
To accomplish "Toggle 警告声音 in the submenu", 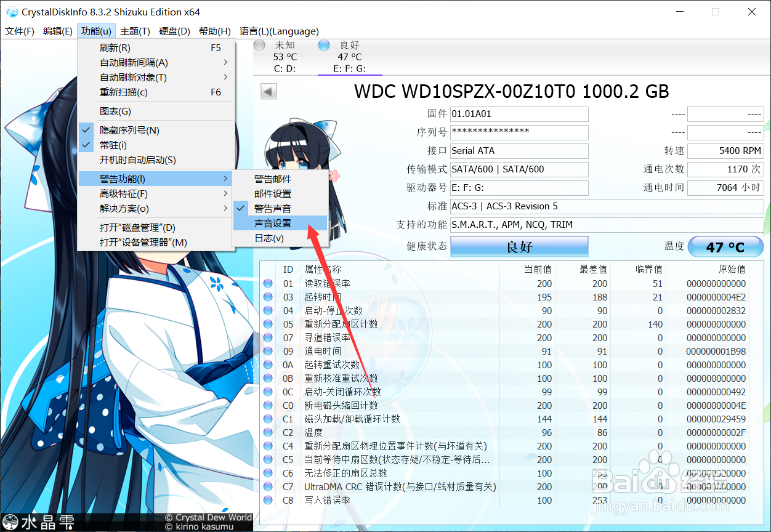I will click(x=280, y=209).
